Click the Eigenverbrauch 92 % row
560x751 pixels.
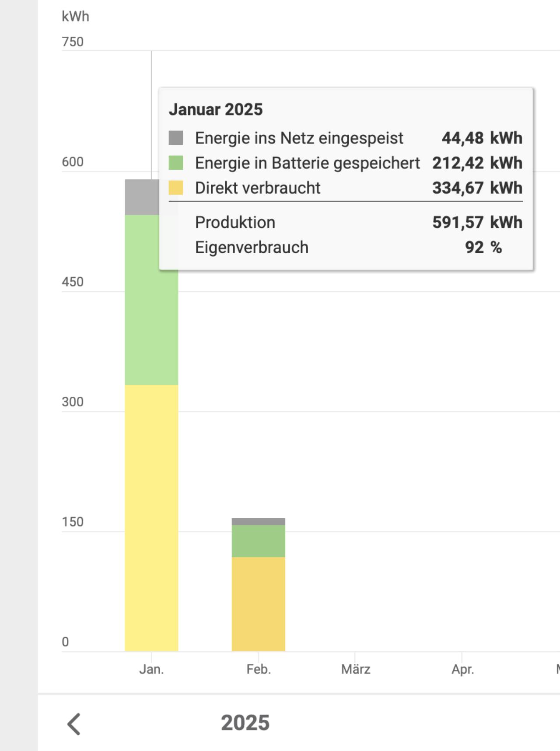point(346,247)
